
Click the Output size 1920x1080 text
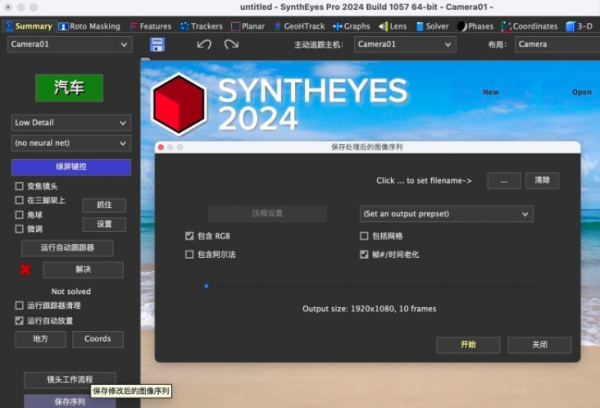click(369, 309)
